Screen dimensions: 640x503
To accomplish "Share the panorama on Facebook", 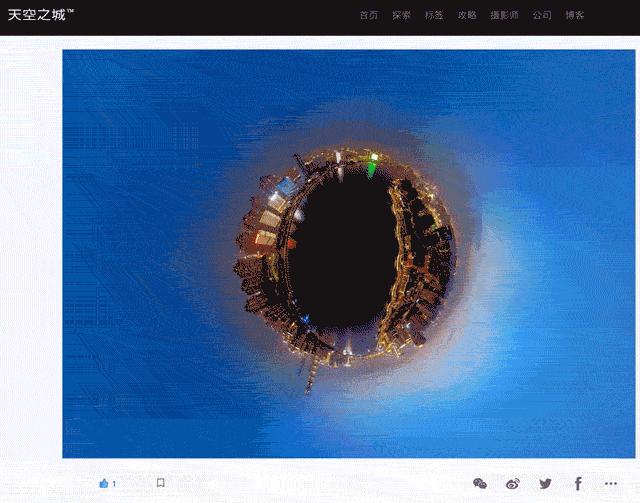I will [x=578, y=483].
